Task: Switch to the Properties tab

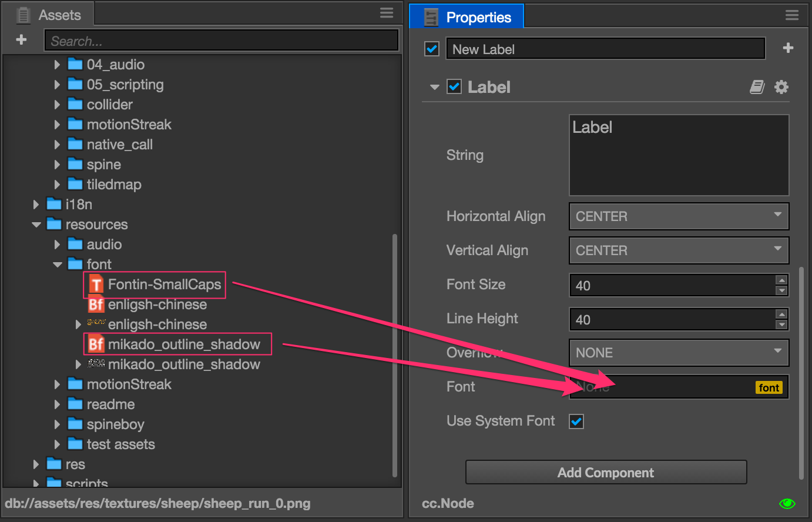Action: tap(466, 16)
